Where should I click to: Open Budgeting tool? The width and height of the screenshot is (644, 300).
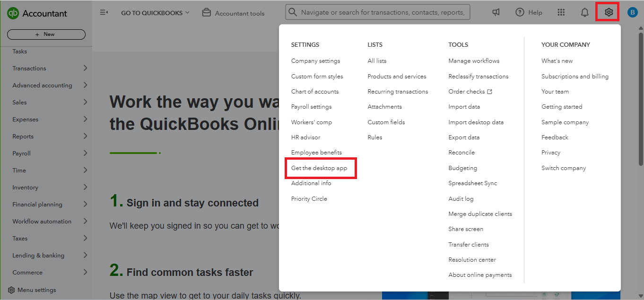[x=463, y=168]
